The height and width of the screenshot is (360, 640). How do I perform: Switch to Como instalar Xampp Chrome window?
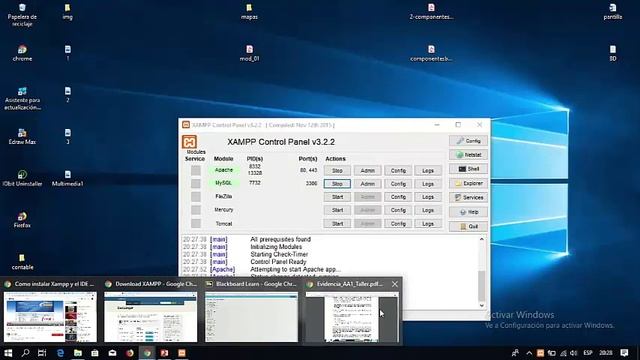50,311
